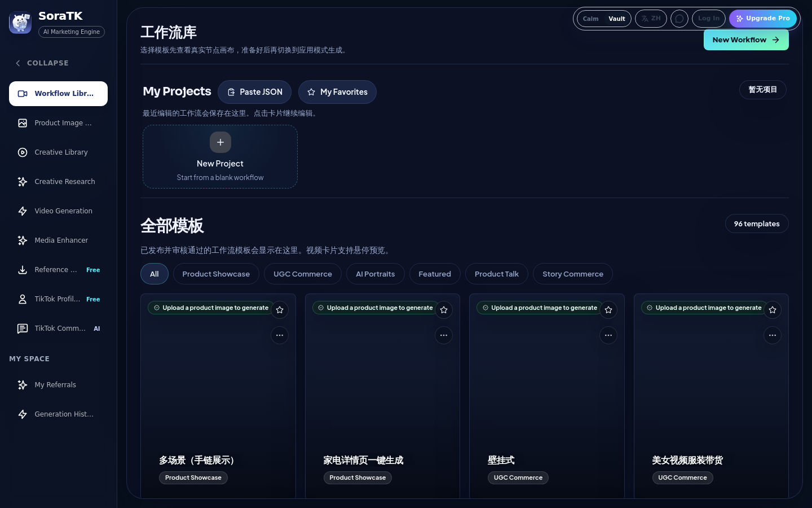Show AI Portraits templates

[x=376, y=274]
